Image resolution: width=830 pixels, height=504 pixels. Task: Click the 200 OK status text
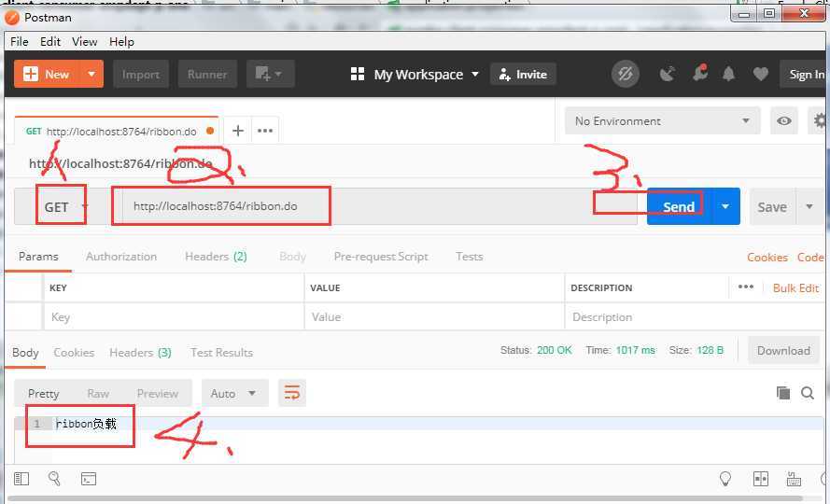pos(555,351)
